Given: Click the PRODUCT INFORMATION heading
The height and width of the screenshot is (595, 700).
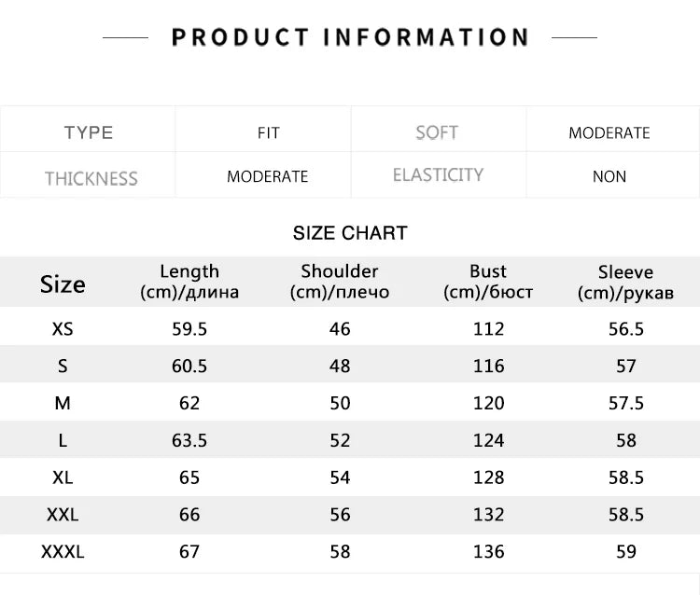Looking at the screenshot, I should [350, 37].
